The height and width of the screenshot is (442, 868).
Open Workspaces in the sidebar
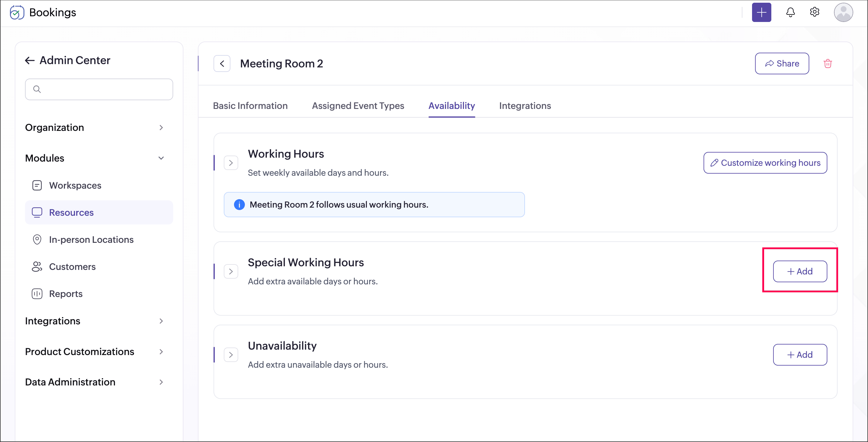(99, 185)
